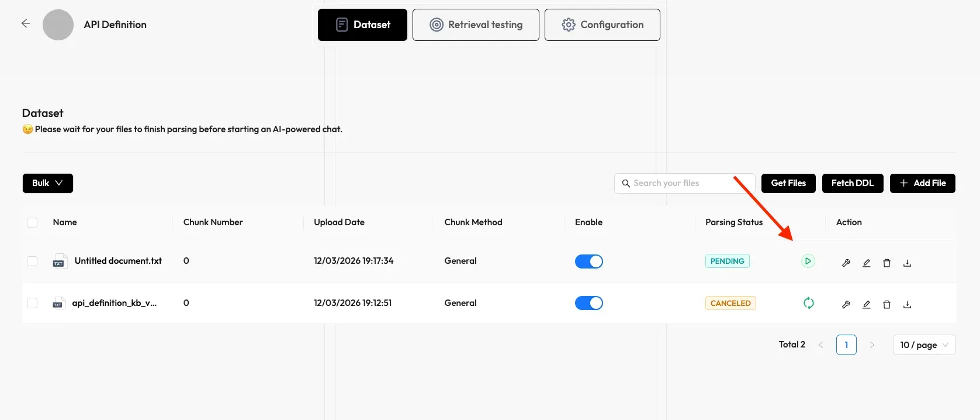This screenshot has height=420, width=980.
Task: Start parsing Untitled document.txt with play icon
Action: point(808,261)
